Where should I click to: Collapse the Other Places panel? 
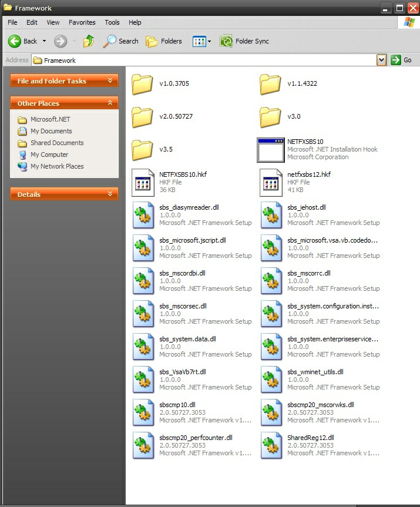110,103
